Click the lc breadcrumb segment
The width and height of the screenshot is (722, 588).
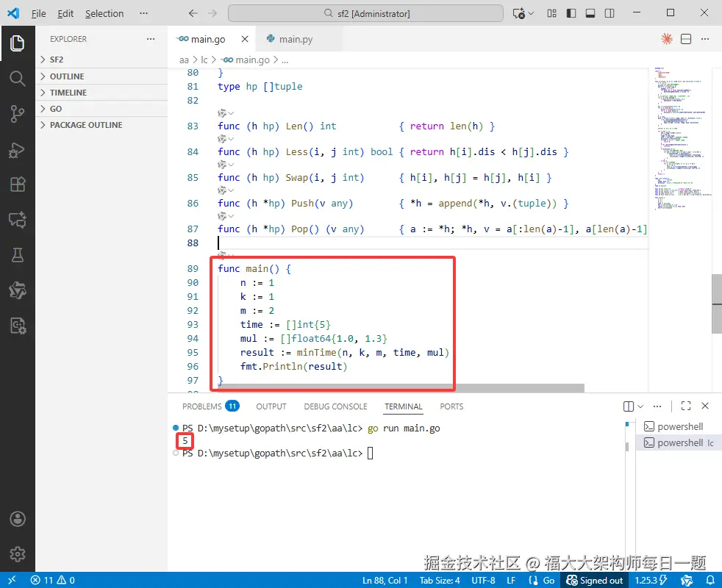(204, 60)
